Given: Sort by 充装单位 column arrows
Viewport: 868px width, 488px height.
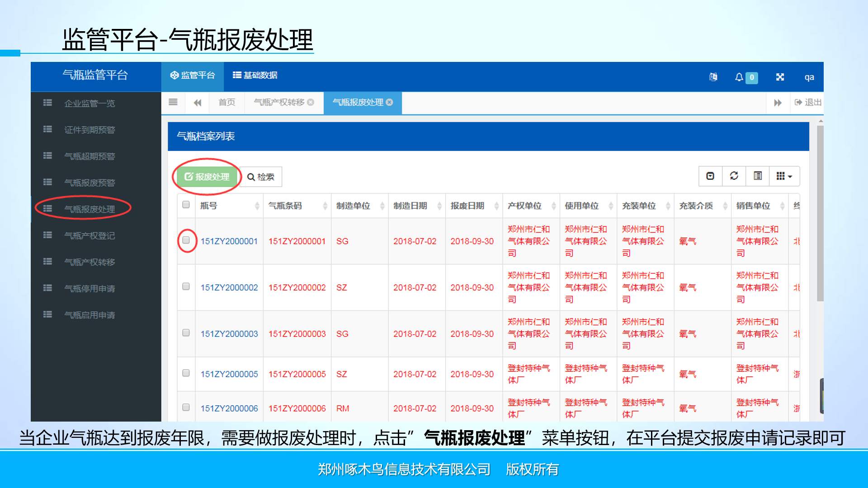Looking at the screenshot, I should pyautogui.click(x=668, y=206).
